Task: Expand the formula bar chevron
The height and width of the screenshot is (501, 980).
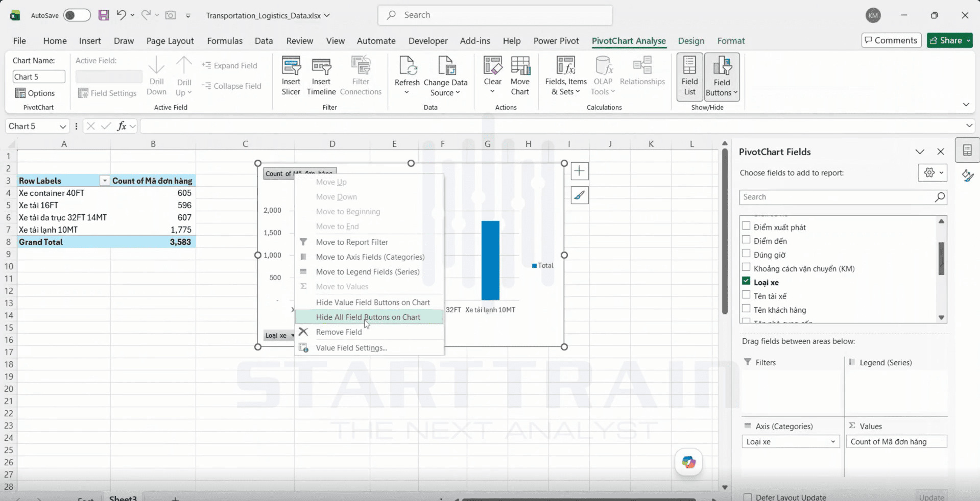Action: [969, 126]
